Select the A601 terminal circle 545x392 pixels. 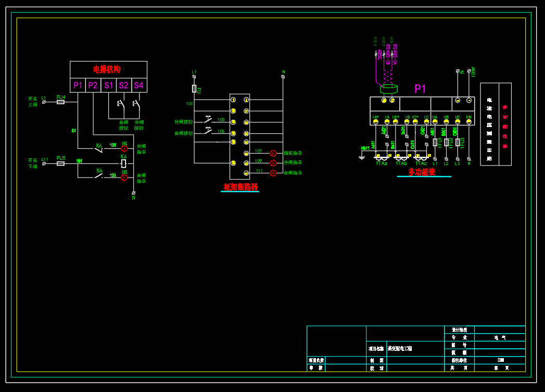(x=469, y=71)
